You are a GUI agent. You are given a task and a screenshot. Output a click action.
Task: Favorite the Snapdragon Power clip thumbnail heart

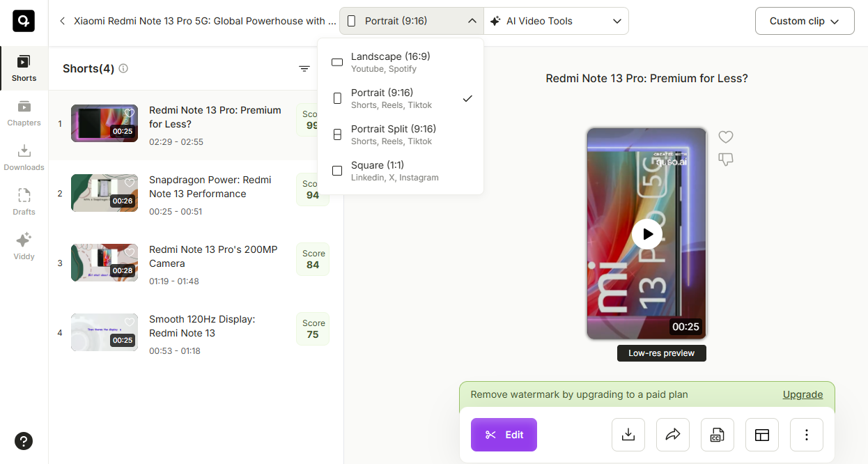click(x=129, y=183)
